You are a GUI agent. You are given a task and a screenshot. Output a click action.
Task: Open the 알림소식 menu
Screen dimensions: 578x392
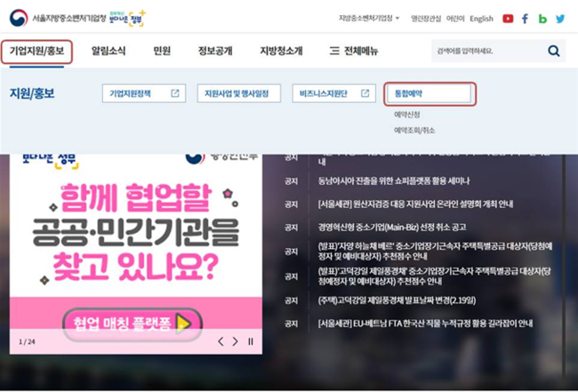click(108, 51)
